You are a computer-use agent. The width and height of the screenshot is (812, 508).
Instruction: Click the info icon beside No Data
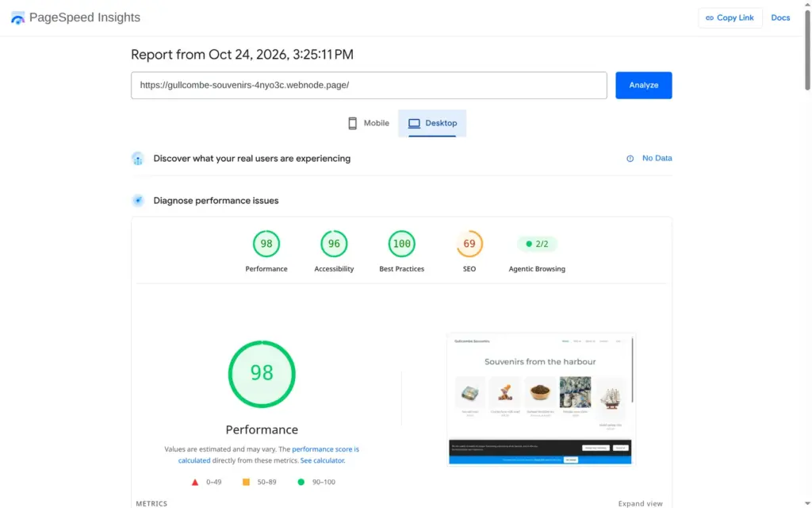coord(630,159)
